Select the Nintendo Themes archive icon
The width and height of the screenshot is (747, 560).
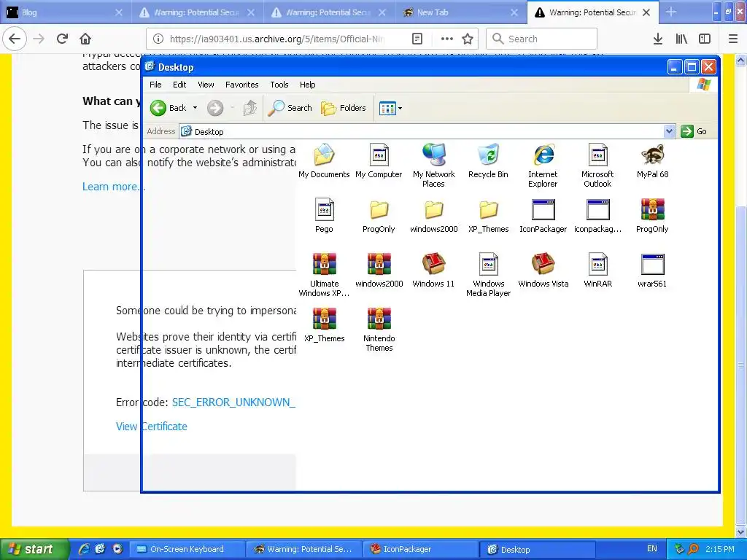[x=379, y=319]
